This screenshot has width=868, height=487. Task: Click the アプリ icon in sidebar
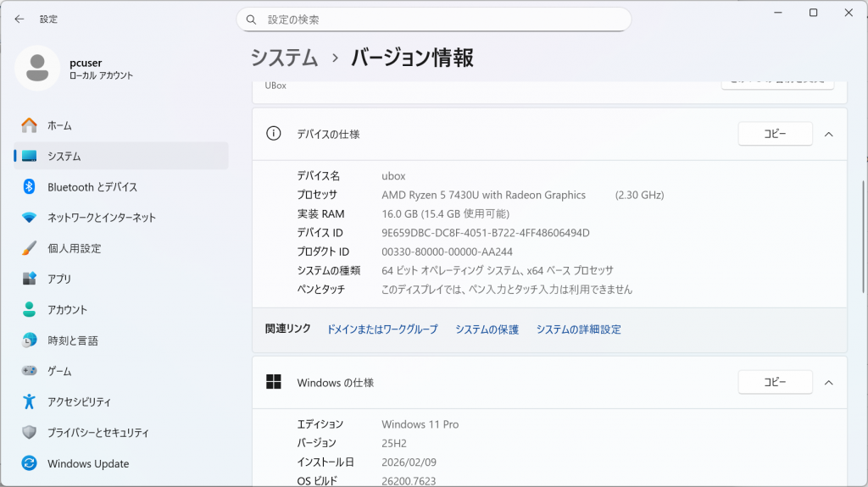click(30, 279)
